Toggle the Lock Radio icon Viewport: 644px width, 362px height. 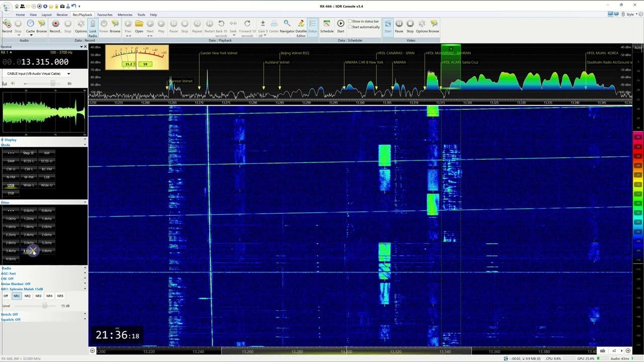click(93, 24)
